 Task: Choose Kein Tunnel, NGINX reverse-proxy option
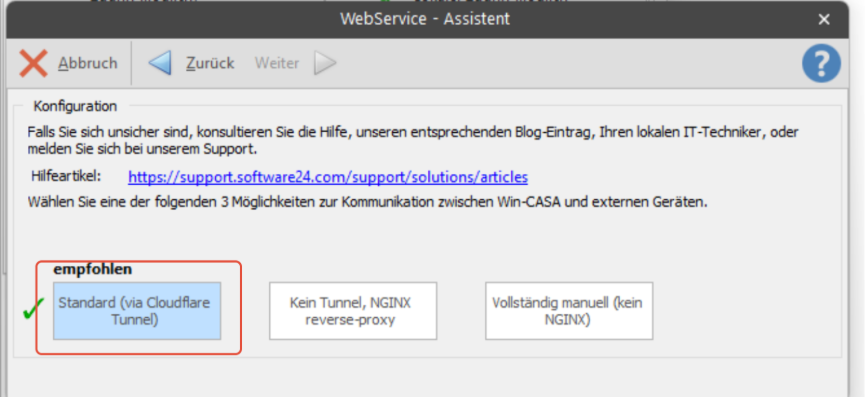(353, 311)
